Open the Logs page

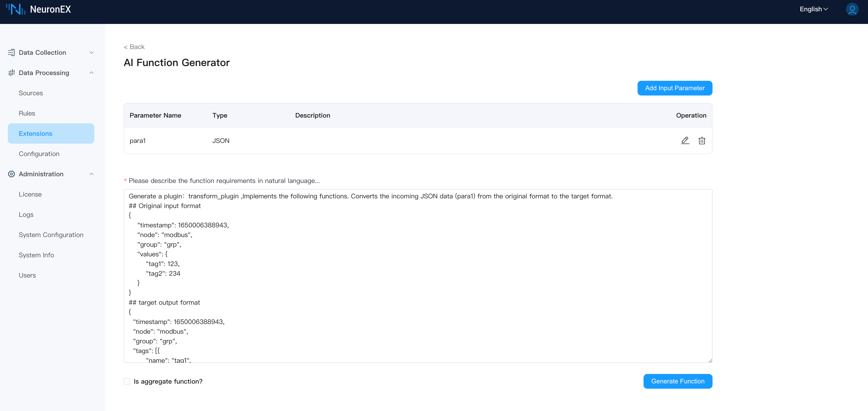(26, 214)
